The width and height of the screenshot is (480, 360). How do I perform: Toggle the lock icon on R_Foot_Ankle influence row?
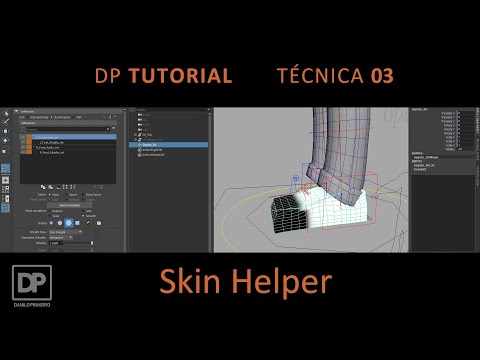[23, 147]
